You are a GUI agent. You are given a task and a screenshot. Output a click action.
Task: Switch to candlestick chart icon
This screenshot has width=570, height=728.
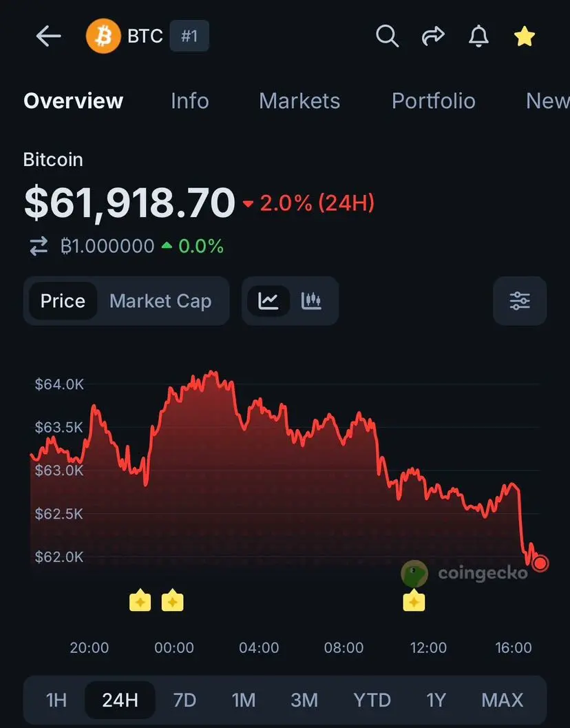pos(311,301)
